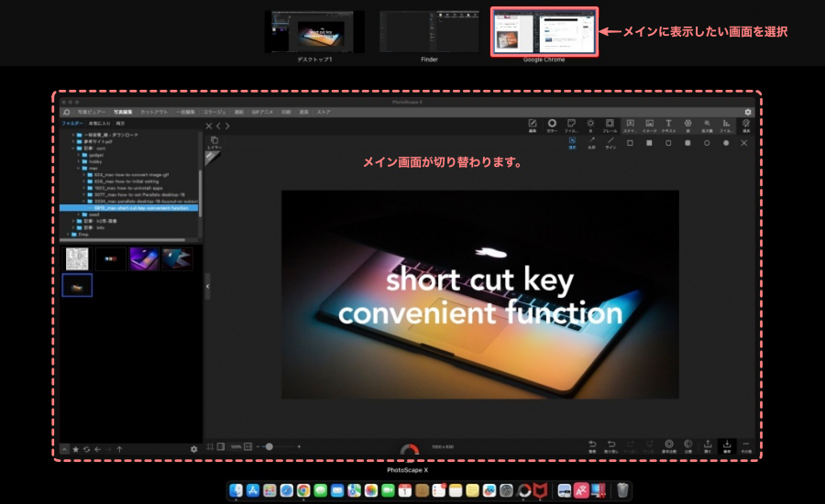825x504 pixels.
Task: Expand the gadget folder
Action: point(79,155)
